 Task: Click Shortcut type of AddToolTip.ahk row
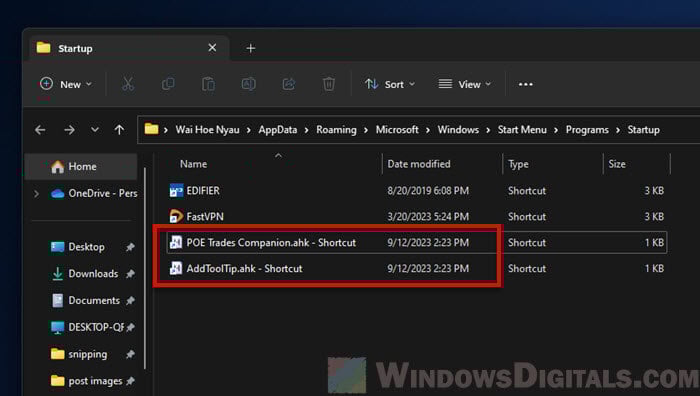(x=527, y=268)
